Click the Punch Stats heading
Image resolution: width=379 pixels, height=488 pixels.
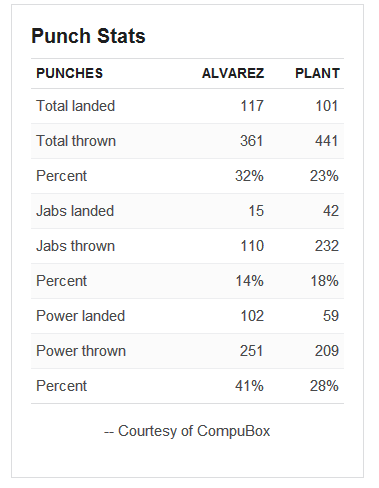(88, 36)
